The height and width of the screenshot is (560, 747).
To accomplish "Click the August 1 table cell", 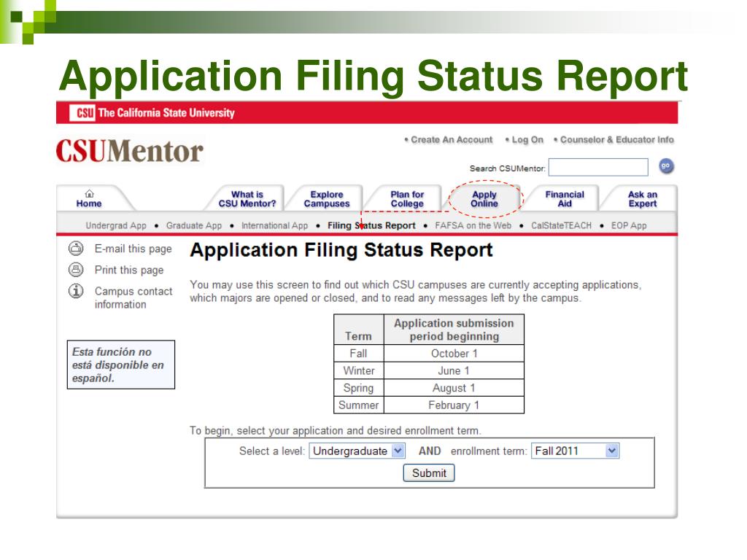I will 454,388.
